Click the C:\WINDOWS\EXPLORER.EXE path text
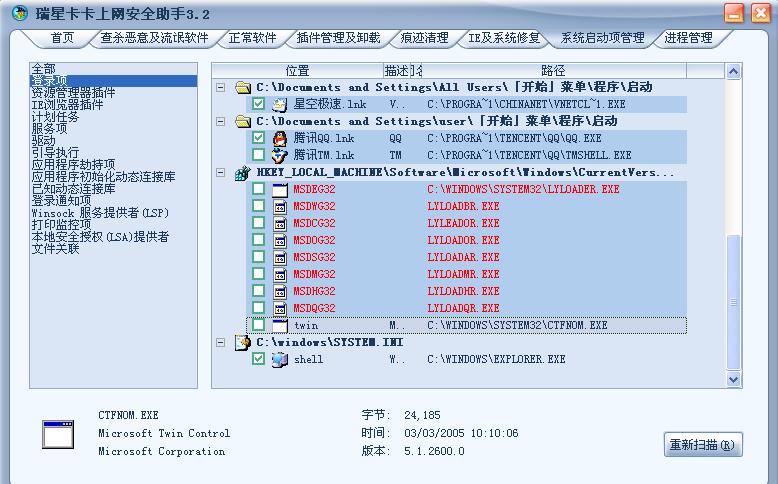 tap(496, 359)
